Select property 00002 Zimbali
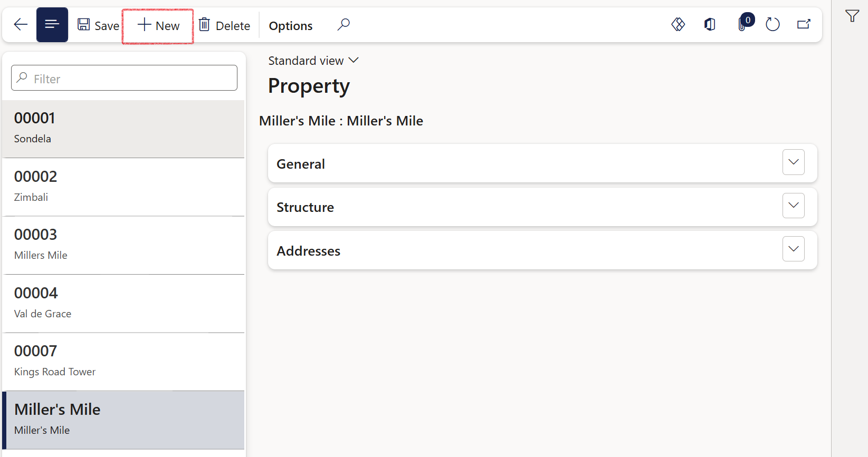868x457 pixels. [x=123, y=187]
